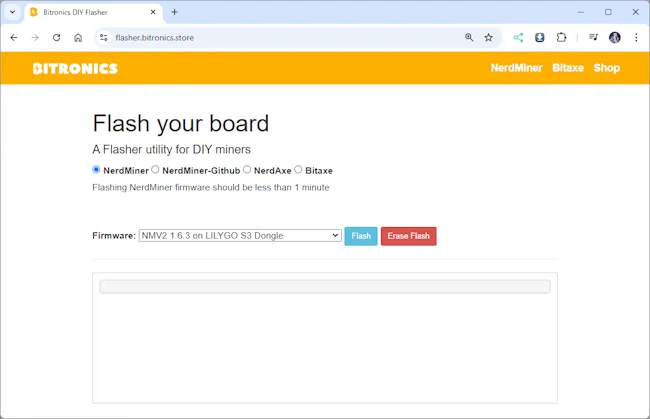This screenshot has width=650, height=419.
Task: Open the NerdMiner nav link
Action: coord(517,68)
